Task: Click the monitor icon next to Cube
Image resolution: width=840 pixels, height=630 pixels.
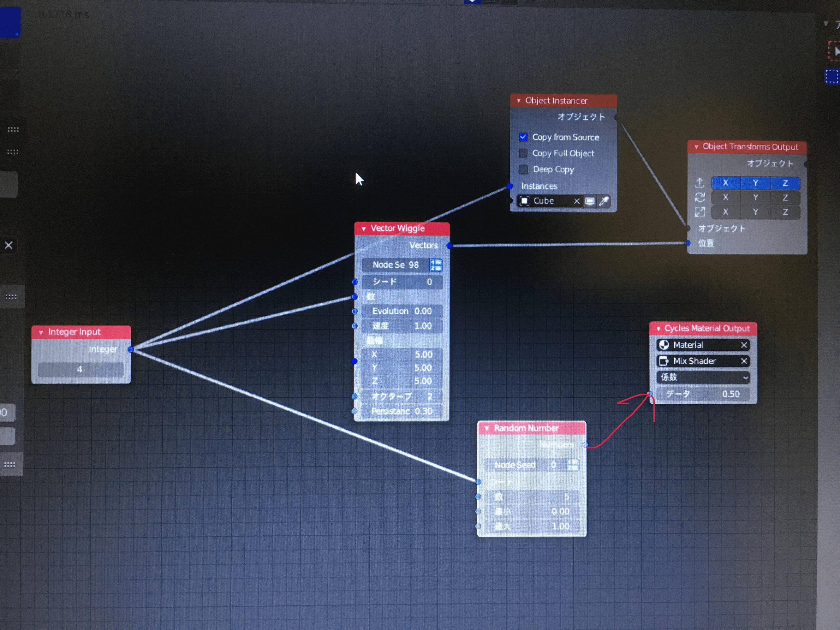Action: 590,201
